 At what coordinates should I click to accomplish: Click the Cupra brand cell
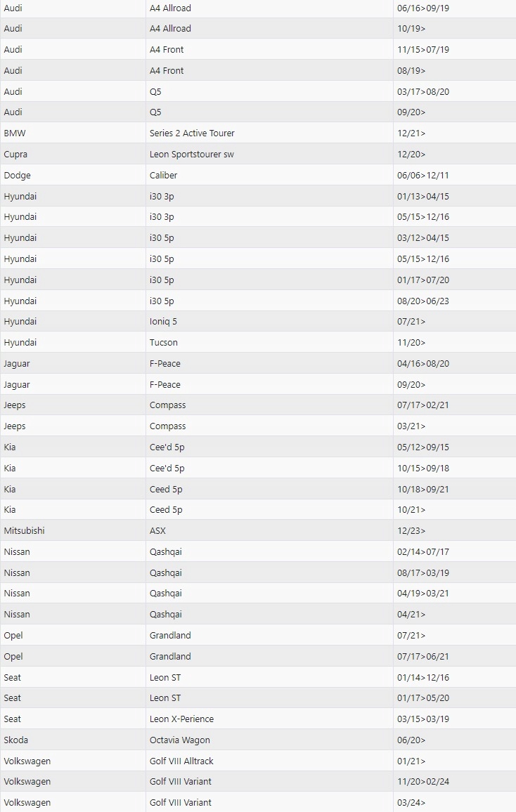pyautogui.click(x=15, y=155)
